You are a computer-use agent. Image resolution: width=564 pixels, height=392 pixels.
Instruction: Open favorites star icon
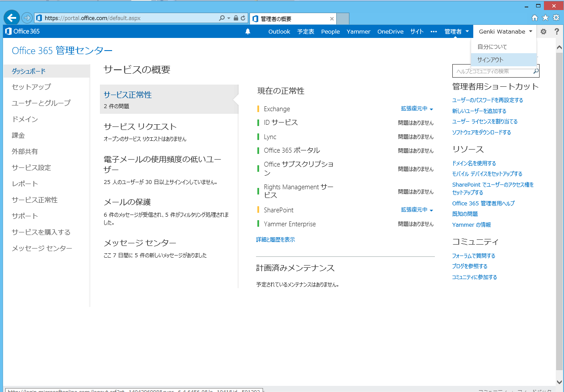click(x=545, y=18)
